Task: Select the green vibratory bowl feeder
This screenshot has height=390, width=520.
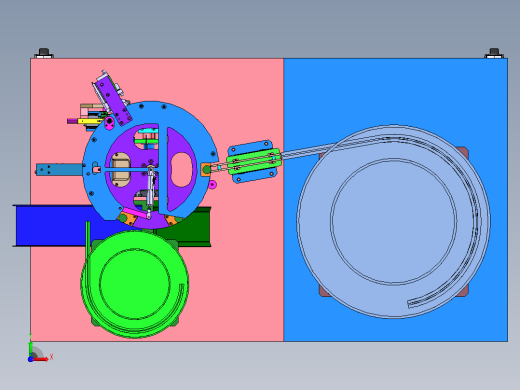Action: click(135, 284)
